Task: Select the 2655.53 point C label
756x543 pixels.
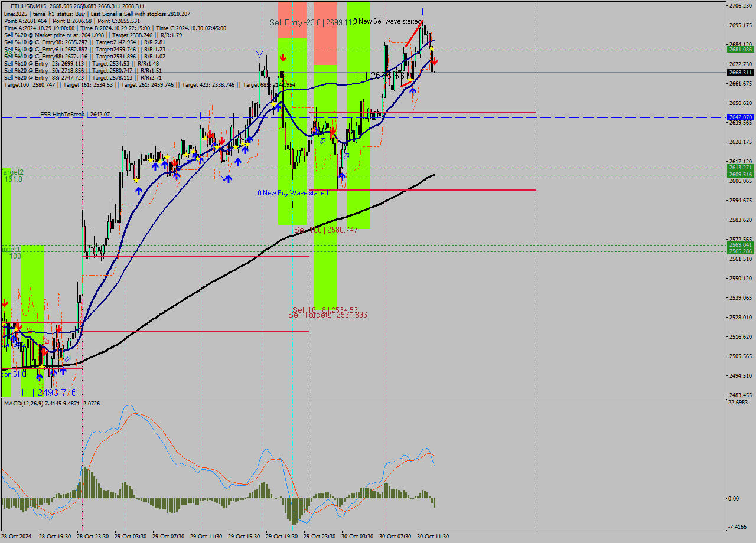Action: click(380, 76)
